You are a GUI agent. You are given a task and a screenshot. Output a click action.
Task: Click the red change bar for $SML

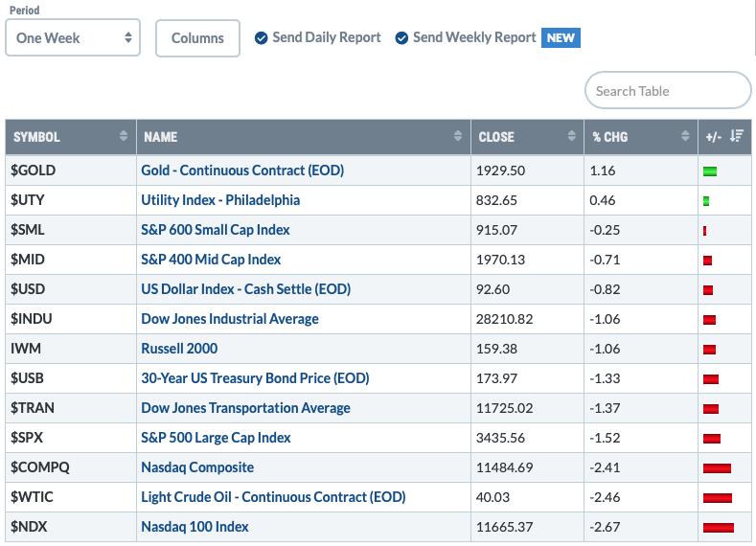click(x=705, y=231)
